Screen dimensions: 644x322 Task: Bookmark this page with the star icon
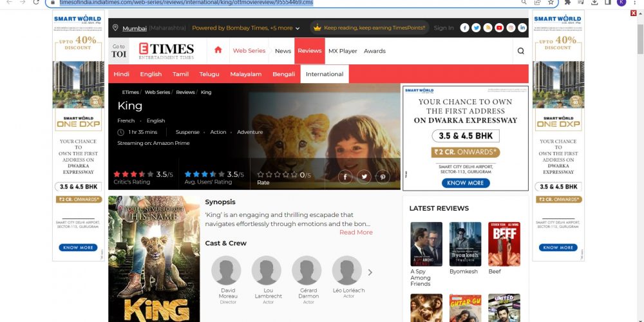(551, 2)
